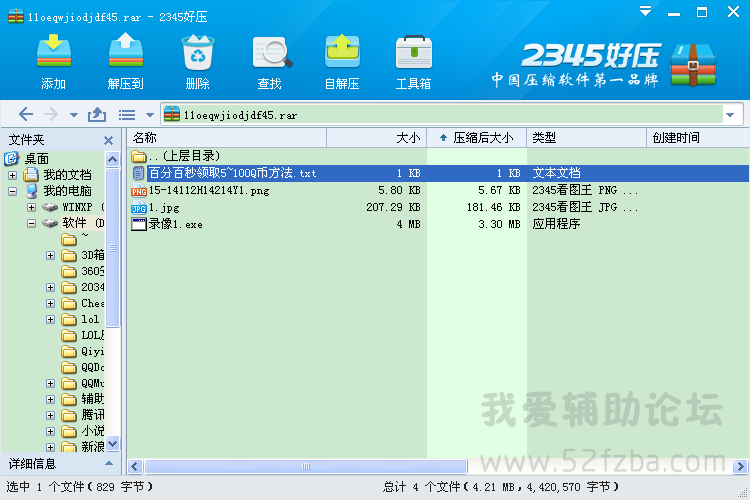Image resolution: width=750 pixels, height=500 pixels.
Task: Click the txt document file icon
Action: tap(138, 173)
